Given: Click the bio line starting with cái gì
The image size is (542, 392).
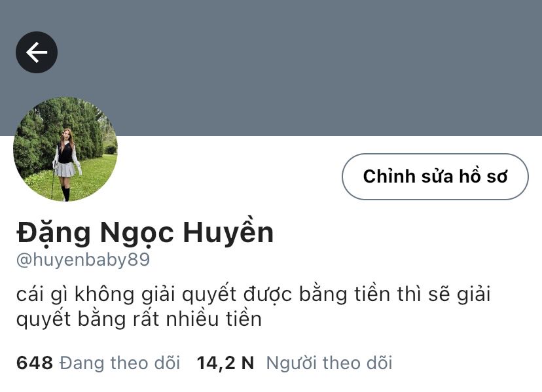Looking at the screenshot, I should [253, 295].
